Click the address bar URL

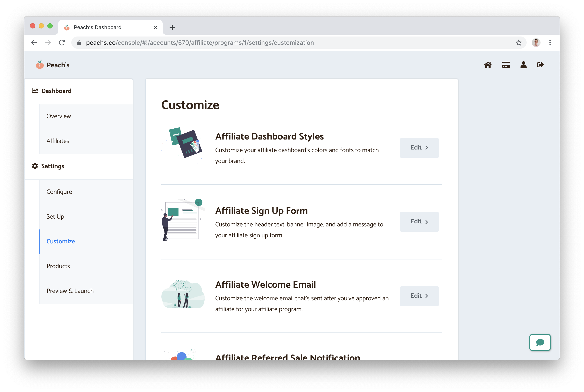(x=200, y=43)
